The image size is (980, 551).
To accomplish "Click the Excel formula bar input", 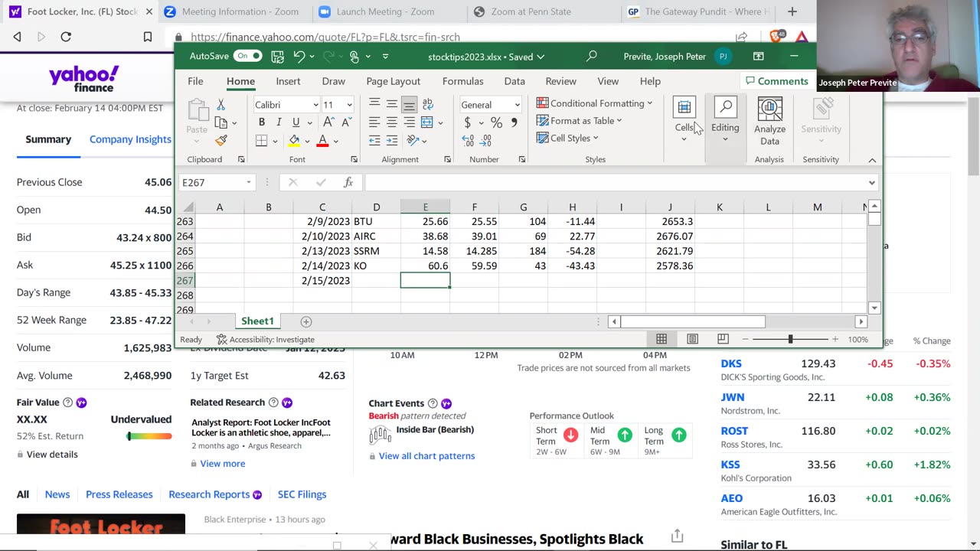I will coord(616,182).
